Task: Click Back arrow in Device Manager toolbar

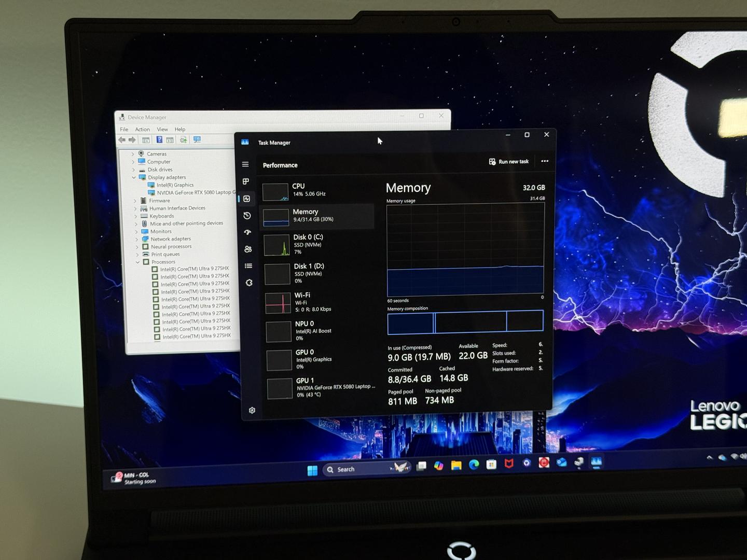Action: pyautogui.click(x=122, y=140)
